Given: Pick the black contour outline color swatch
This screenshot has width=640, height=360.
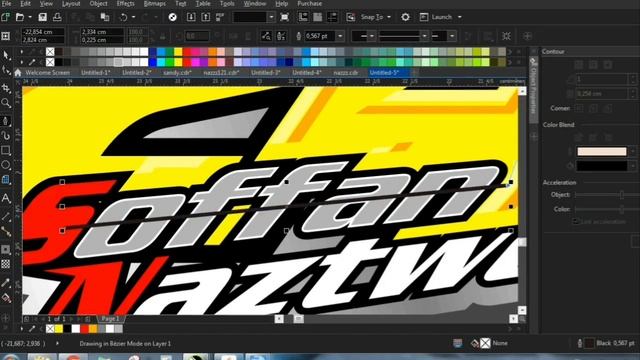Looking at the screenshot, I should coord(602,166).
